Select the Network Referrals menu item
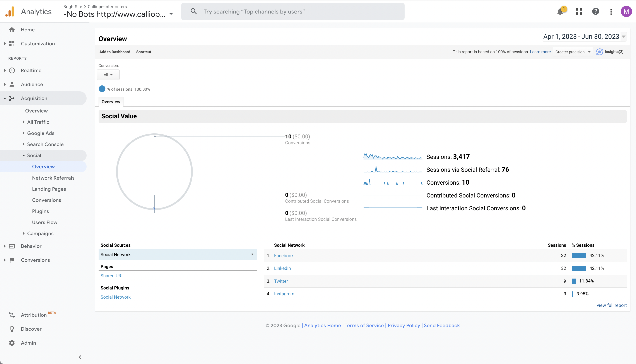636x364 pixels. click(53, 178)
